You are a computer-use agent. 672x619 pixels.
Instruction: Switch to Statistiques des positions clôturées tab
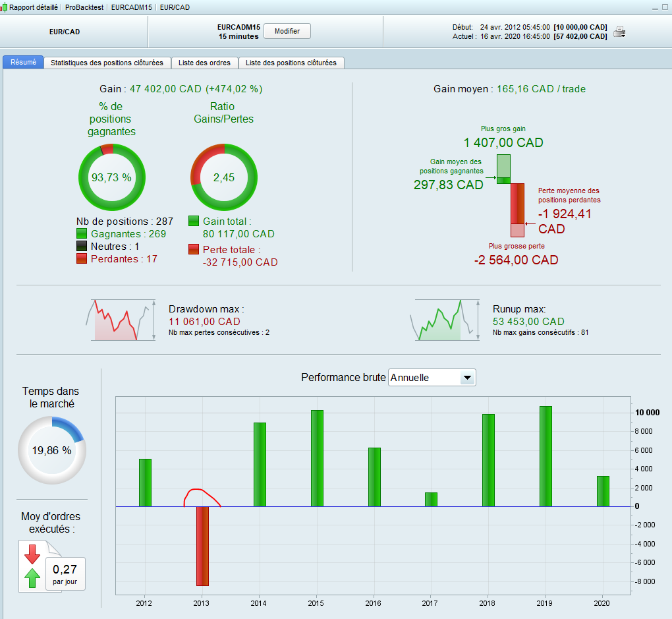point(107,63)
